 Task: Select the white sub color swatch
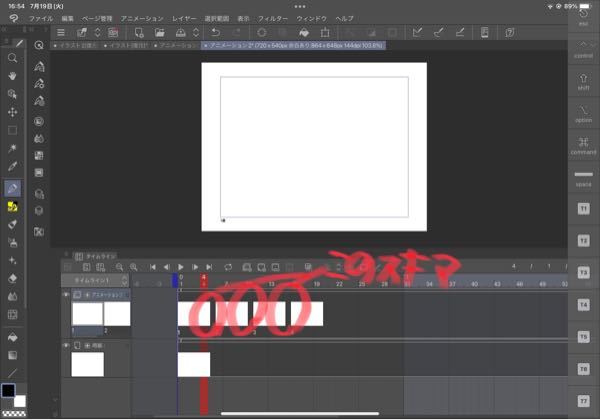20,401
